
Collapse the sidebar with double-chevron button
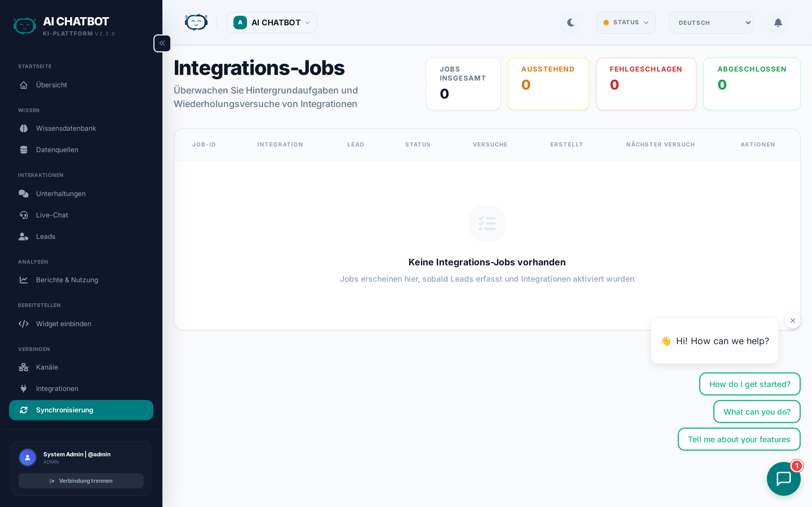162,43
